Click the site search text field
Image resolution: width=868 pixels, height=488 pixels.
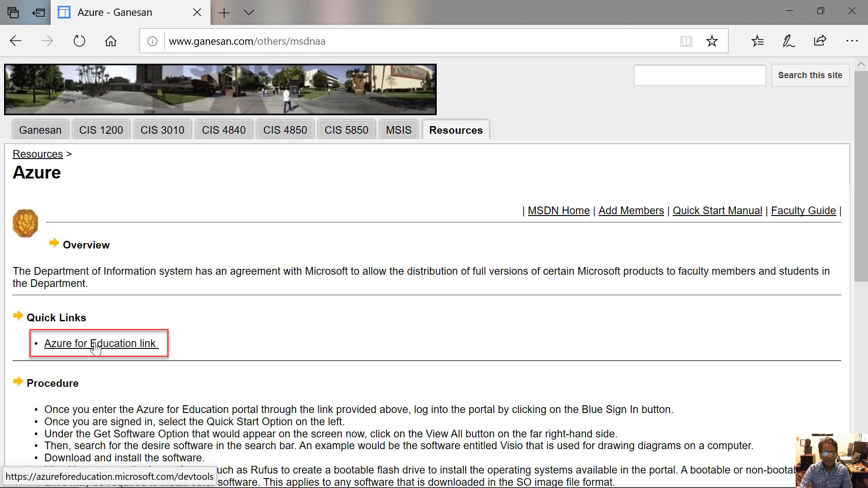699,75
